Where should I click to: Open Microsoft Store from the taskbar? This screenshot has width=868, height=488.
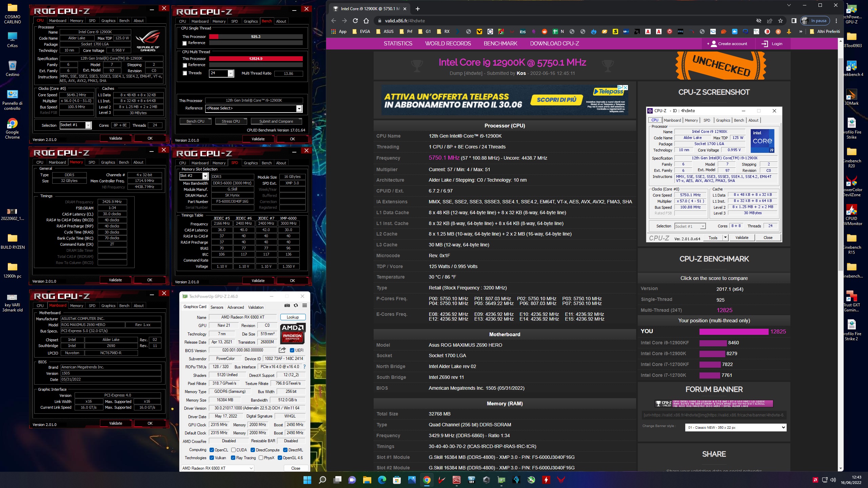(397, 480)
